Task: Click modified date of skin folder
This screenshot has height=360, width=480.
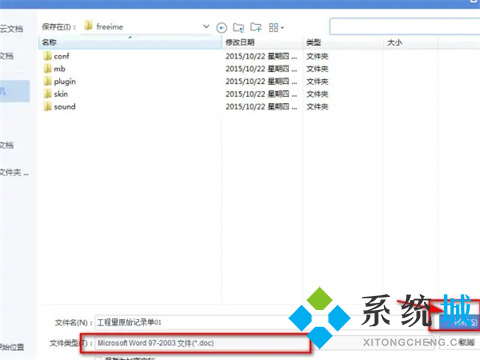Action: point(261,94)
